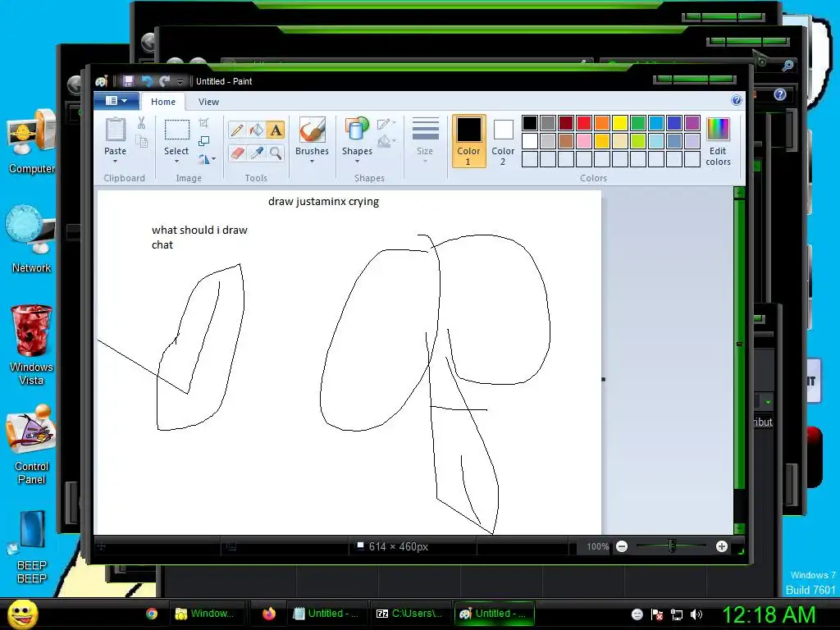Click the smiley face Start button
The width and height of the screenshot is (840, 630).
click(x=23, y=614)
